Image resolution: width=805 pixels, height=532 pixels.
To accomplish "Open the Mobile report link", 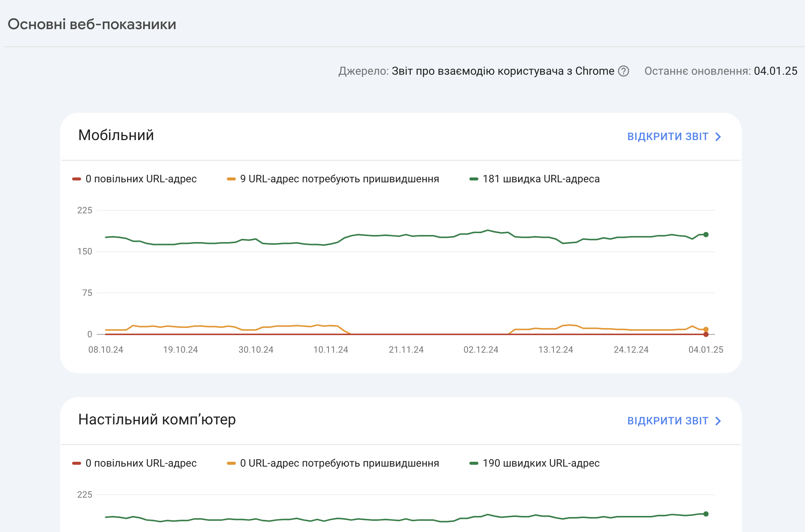I will (667, 137).
